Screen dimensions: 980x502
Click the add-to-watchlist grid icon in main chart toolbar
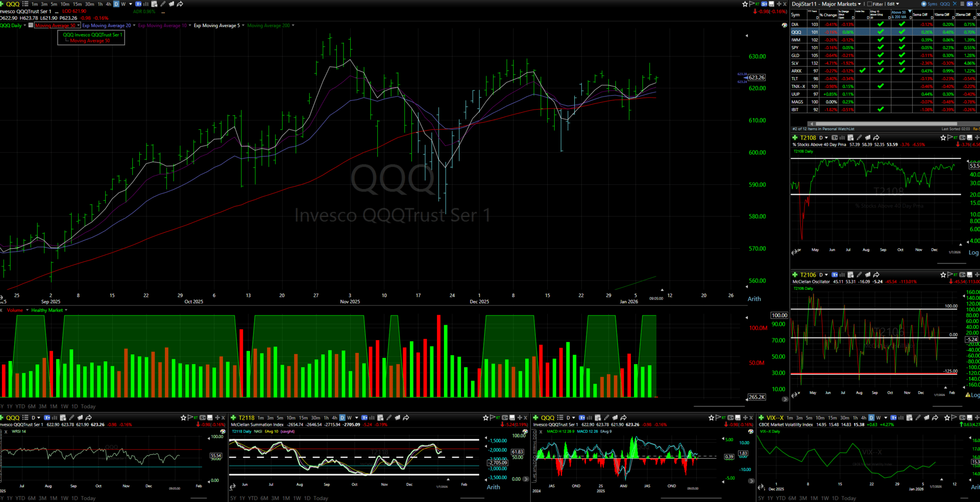154,4
